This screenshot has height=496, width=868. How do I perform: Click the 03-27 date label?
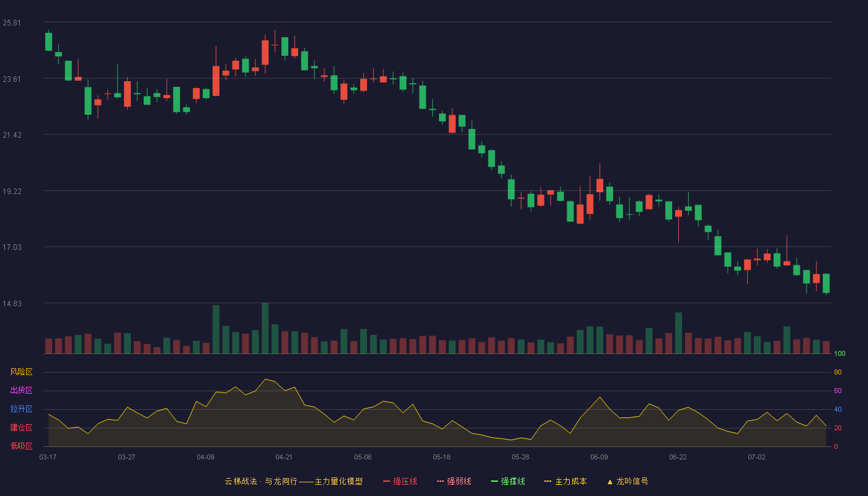pos(126,457)
